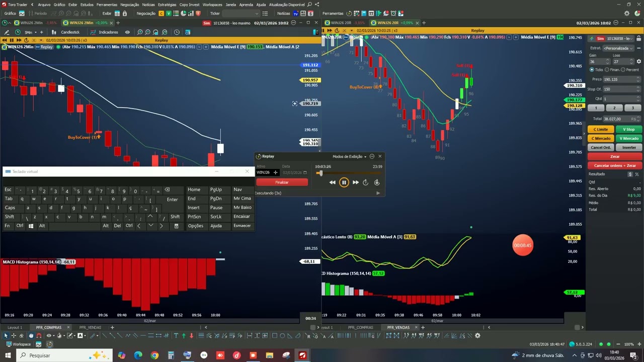This screenshot has height=362, width=644.
Task: Open the Windows Start menu
Action: coord(8,355)
